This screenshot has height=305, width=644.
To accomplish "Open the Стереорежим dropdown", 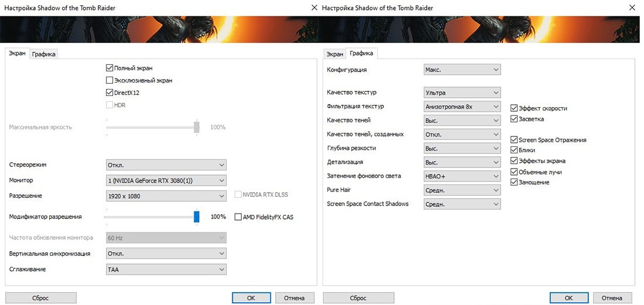I will 166,165.
